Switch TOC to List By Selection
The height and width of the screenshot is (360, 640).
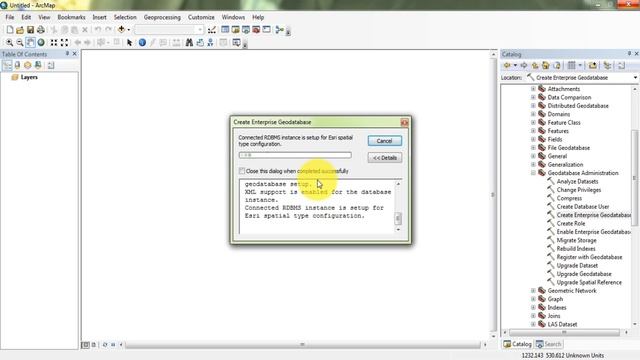pyautogui.click(x=38, y=65)
